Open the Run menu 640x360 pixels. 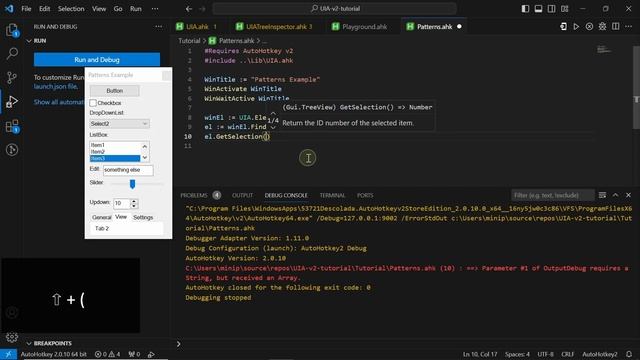tap(136, 9)
